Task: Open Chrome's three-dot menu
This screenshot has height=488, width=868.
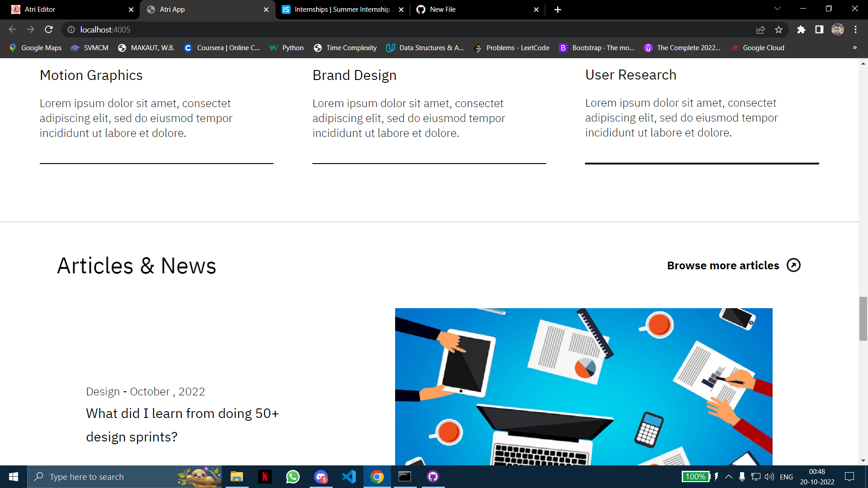Action: coord(855,29)
